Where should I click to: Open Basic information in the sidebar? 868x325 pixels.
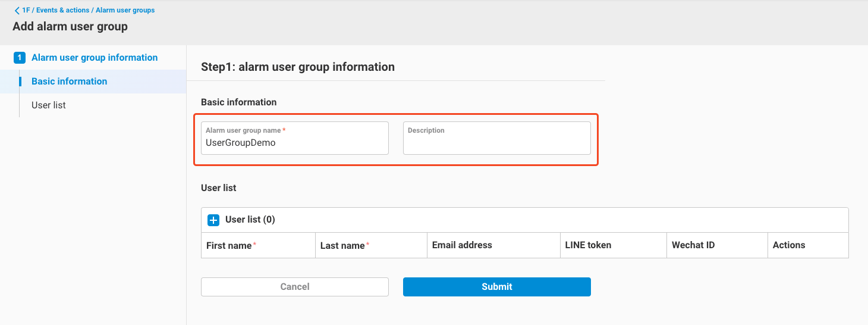point(70,82)
